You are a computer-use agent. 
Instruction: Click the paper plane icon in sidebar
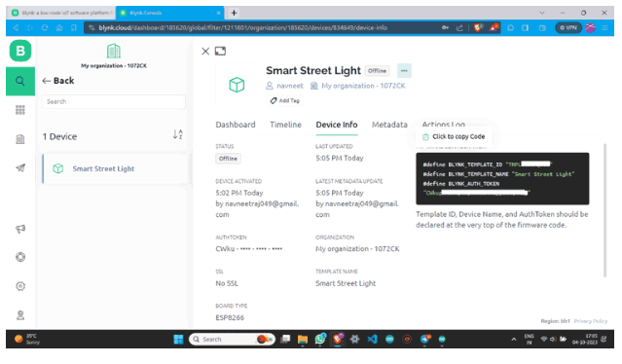[x=20, y=168]
